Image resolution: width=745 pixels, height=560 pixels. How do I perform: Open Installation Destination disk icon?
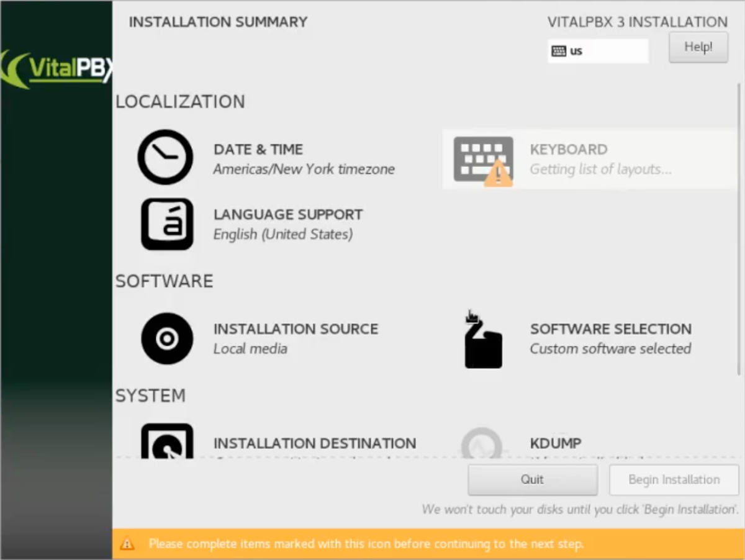coord(167,441)
